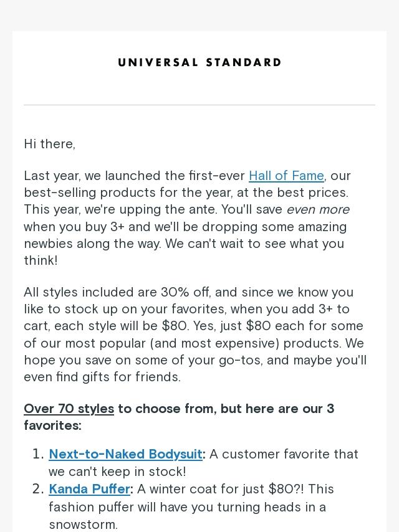
Task: Click 'This year, we're upping the ante' sentence
Action: (x=120, y=209)
